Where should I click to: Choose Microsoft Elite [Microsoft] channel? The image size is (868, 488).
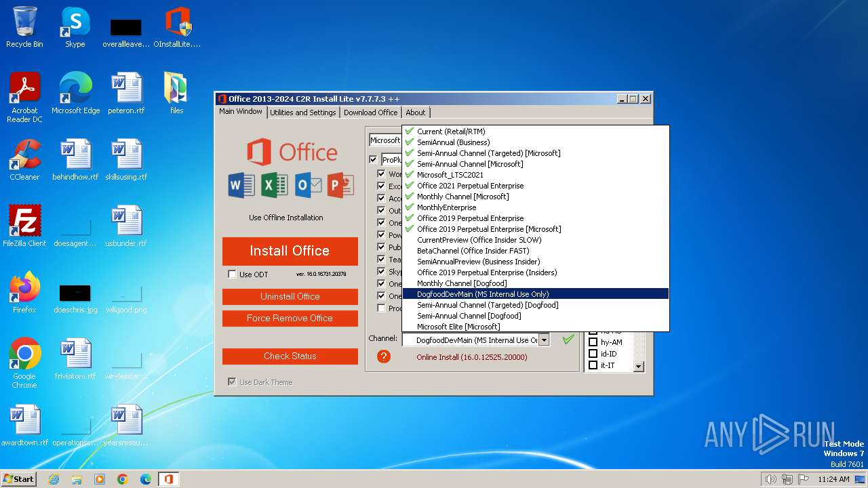coord(535,327)
